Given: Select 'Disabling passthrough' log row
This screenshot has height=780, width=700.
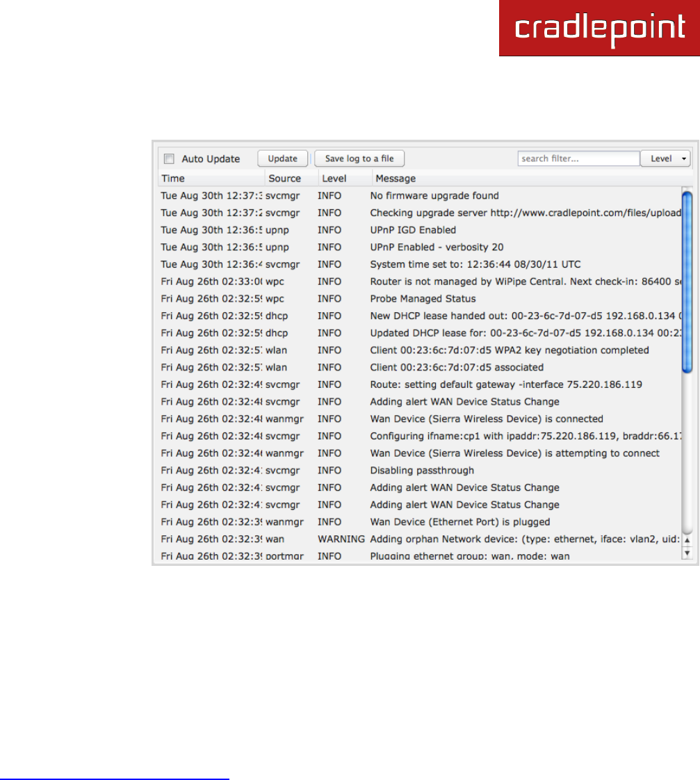Looking at the screenshot, I should (x=419, y=471).
